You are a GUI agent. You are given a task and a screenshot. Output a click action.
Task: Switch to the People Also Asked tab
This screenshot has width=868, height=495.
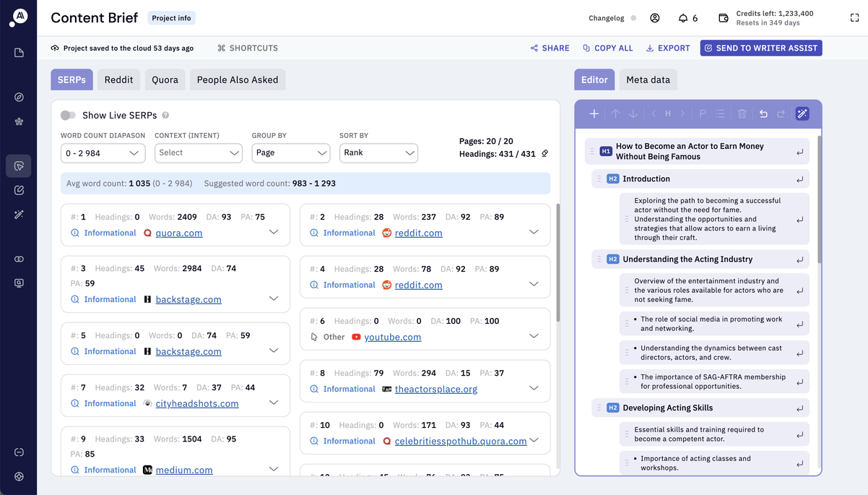pos(238,79)
